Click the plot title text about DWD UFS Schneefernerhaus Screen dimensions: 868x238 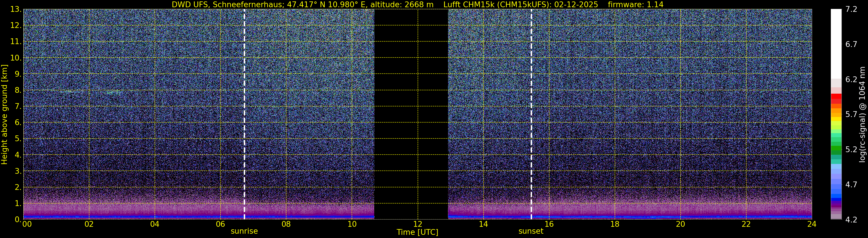tap(417, 4)
